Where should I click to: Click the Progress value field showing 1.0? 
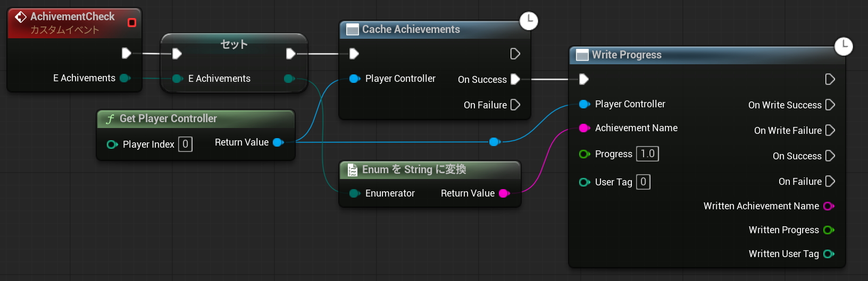tap(647, 154)
